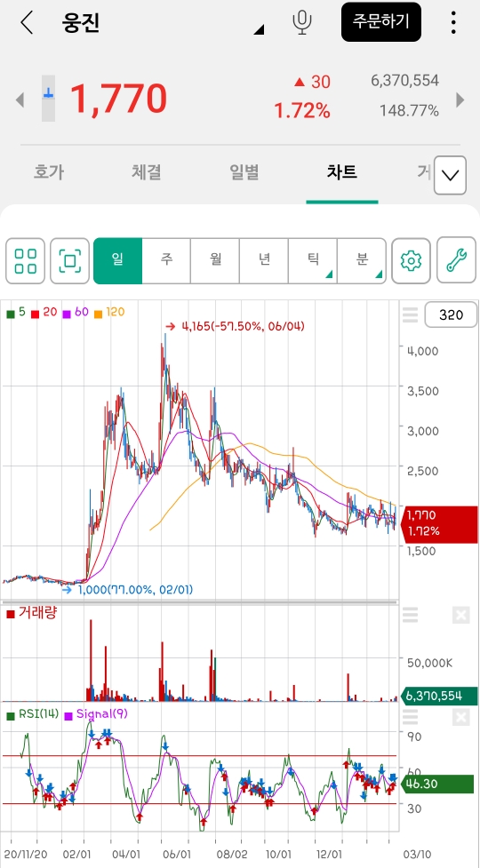Open the 틱 tick interval dropdown
The width and height of the screenshot is (480, 868).
[313, 260]
